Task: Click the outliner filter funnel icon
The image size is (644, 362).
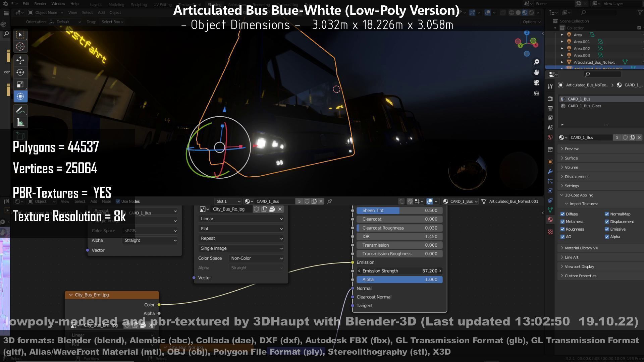Action: (x=640, y=12)
